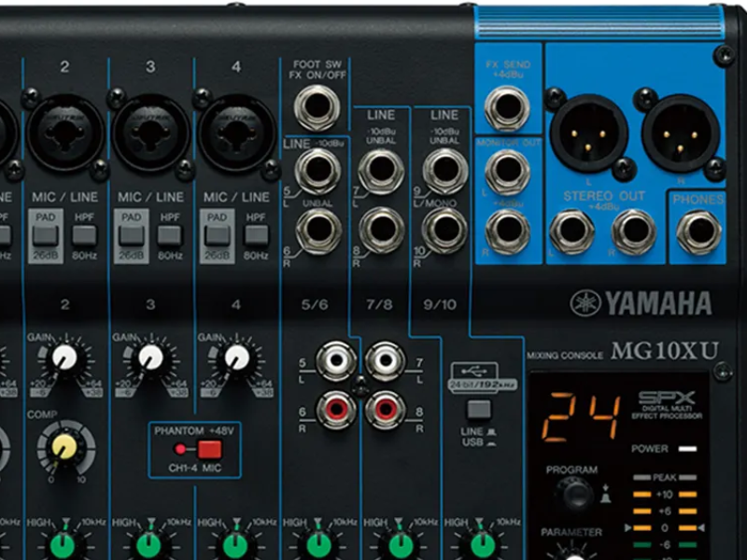Click the channel 4 GAIN knob
This screenshot has width=747, height=560.
[x=237, y=357]
